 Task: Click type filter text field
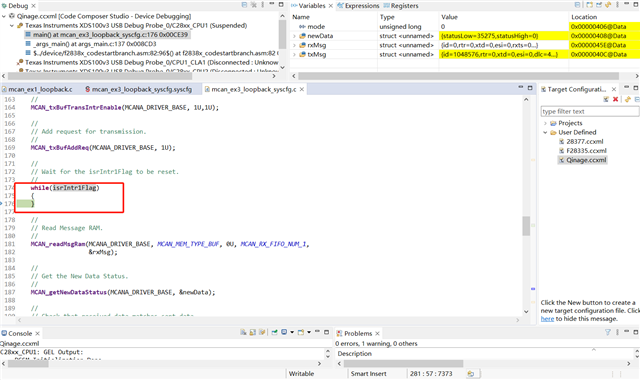(590, 111)
